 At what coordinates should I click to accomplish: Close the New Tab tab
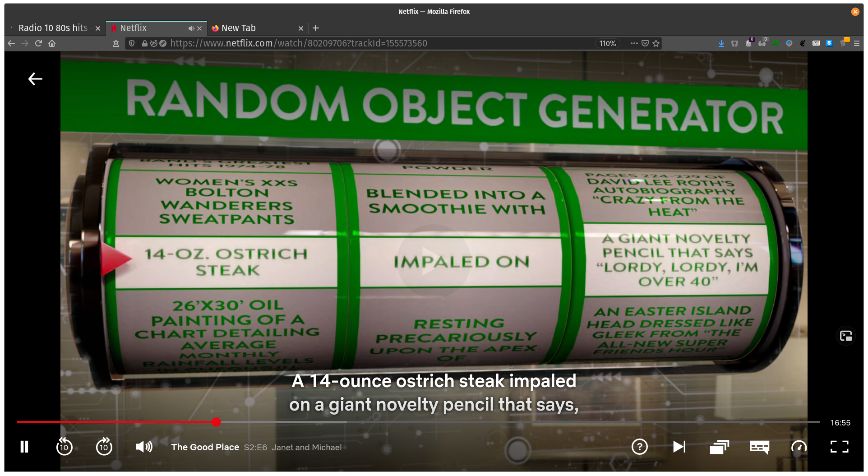[x=301, y=28]
